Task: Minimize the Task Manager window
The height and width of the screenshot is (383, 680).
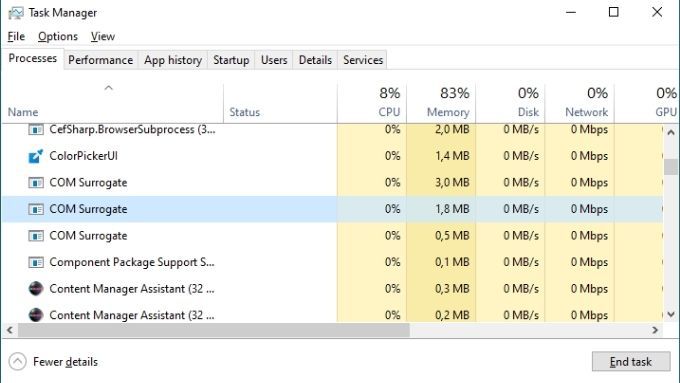Action: [571, 12]
